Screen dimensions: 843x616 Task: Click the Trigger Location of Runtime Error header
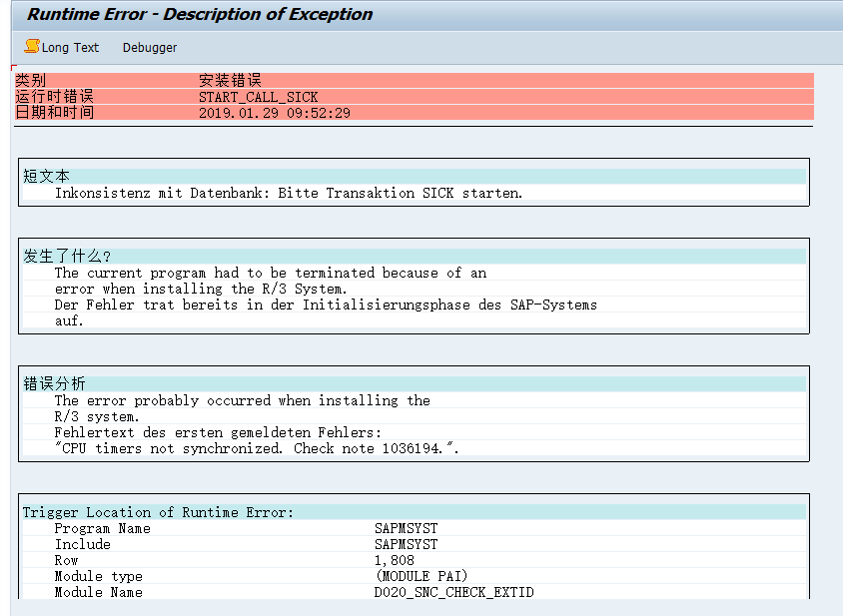coord(158,512)
